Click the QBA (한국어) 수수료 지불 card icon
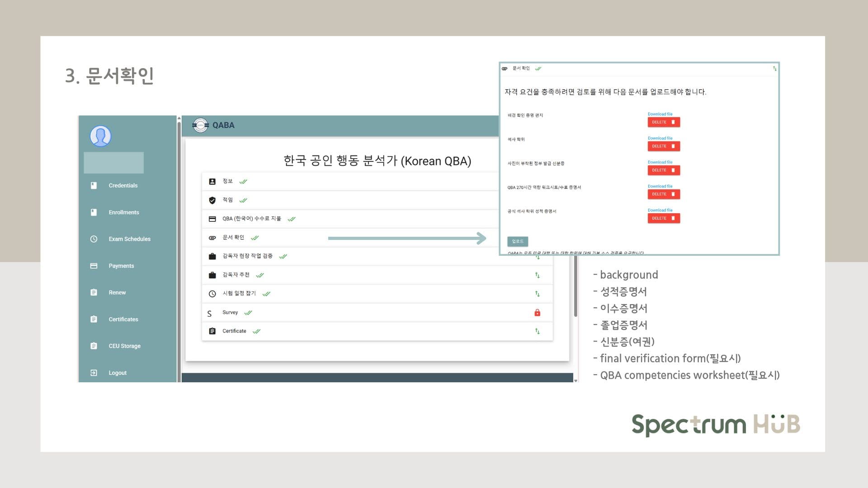 (x=212, y=219)
